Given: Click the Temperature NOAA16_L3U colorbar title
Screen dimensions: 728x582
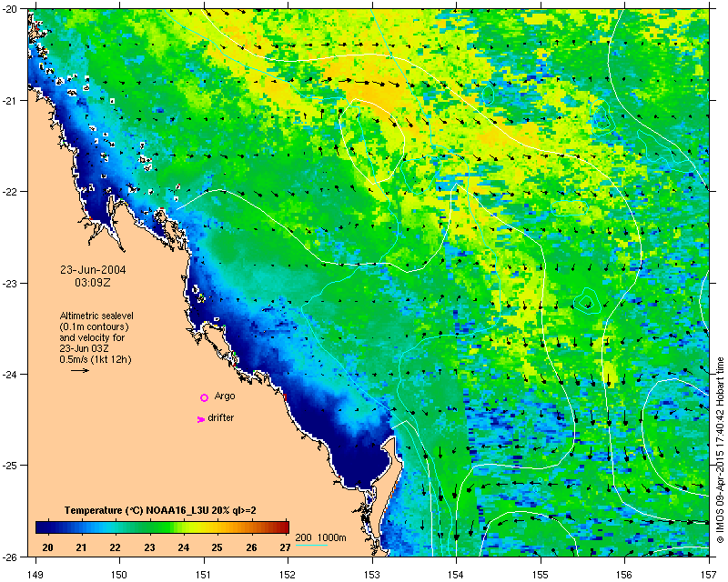Looking at the screenshot, I should point(160,510).
